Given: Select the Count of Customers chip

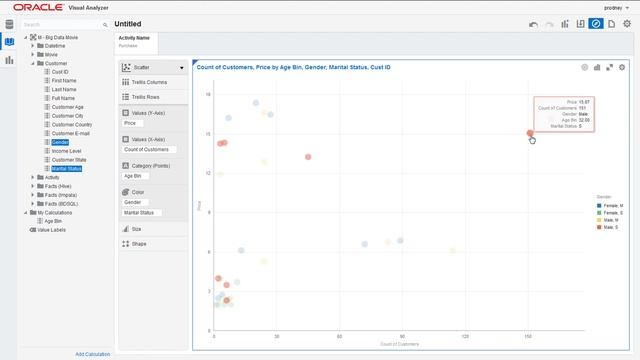Looking at the screenshot, I should click(x=149, y=149).
